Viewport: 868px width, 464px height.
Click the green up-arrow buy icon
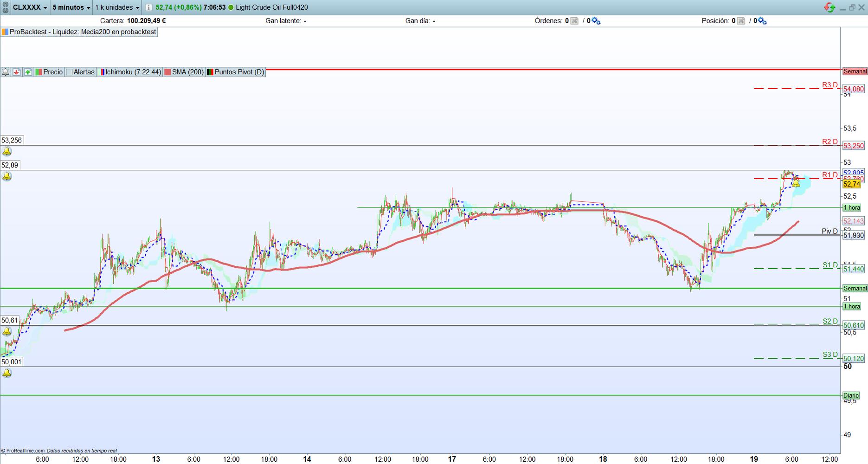click(28, 72)
